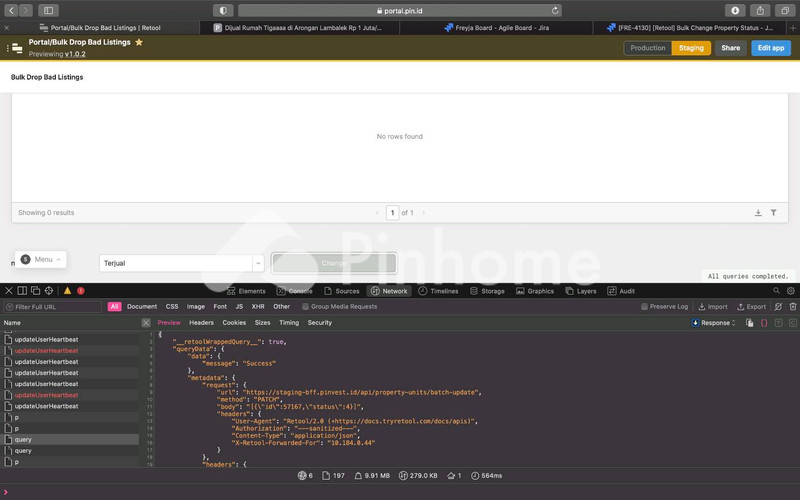This screenshot has width=800, height=500.
Task: Click the Edit app button
Action: coord(770,48)
